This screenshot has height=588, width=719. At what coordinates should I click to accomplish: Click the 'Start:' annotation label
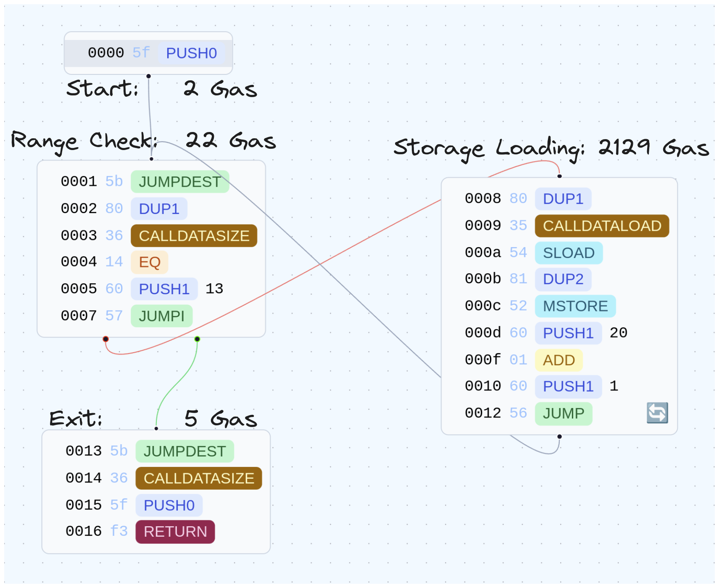pos(102,89)
